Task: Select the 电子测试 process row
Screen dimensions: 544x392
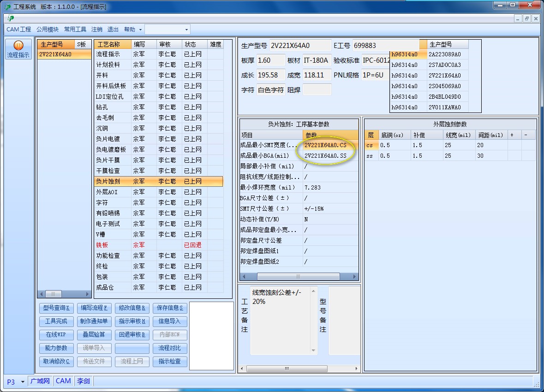Action: click(x=159, y=224)
